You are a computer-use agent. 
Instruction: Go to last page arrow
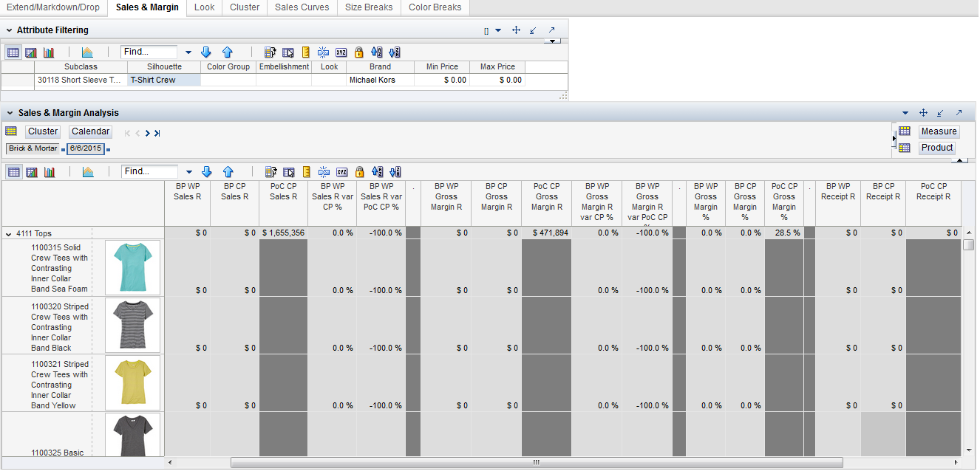(x=157, y=134)
